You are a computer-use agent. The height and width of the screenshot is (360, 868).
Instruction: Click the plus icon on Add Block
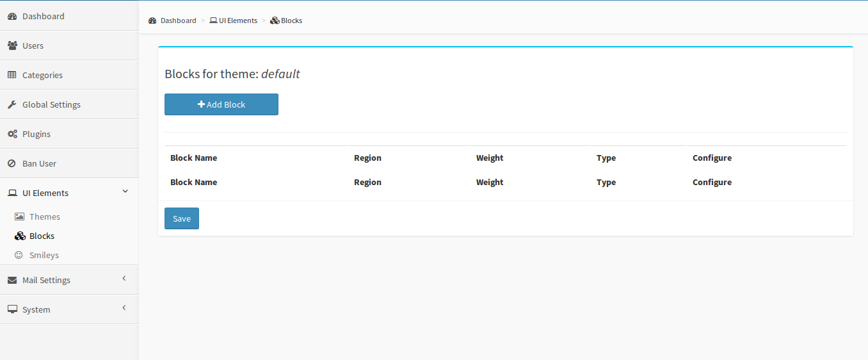[201, 104]
